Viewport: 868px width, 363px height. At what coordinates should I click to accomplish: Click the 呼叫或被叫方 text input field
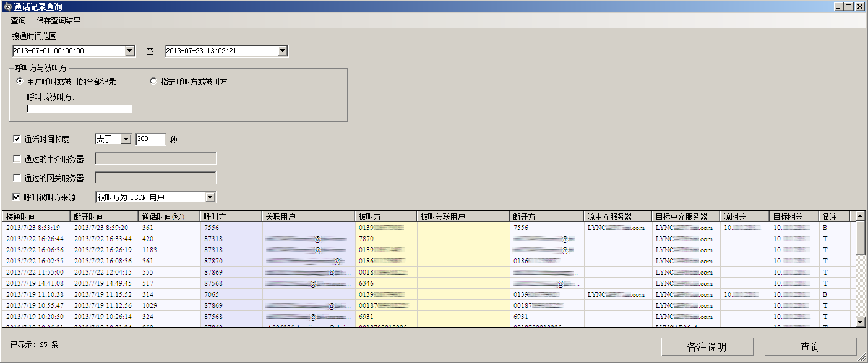(x=80, y=109)
